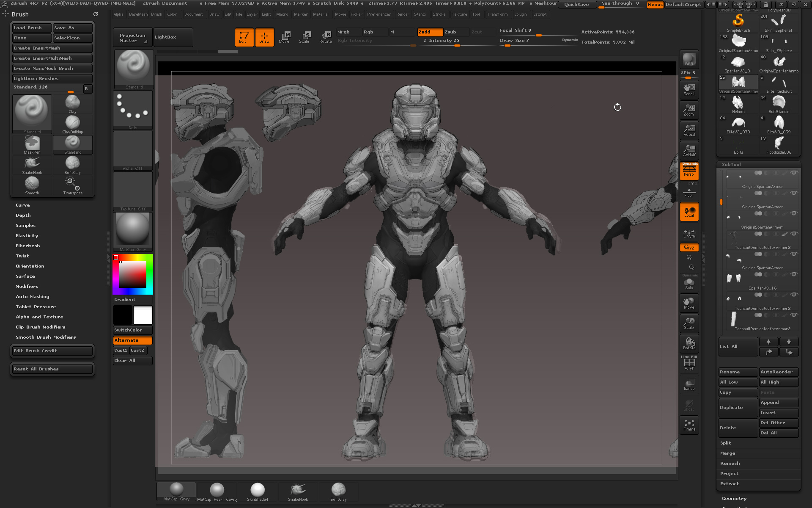
Task: Open the Preferences menu
Action: pos(379,14)
